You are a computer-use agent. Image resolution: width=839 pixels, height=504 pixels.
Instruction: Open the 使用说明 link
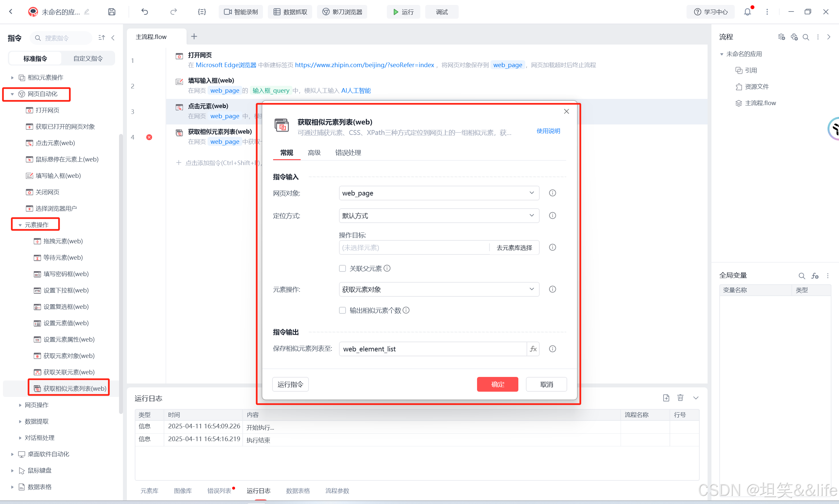point(548,131)
